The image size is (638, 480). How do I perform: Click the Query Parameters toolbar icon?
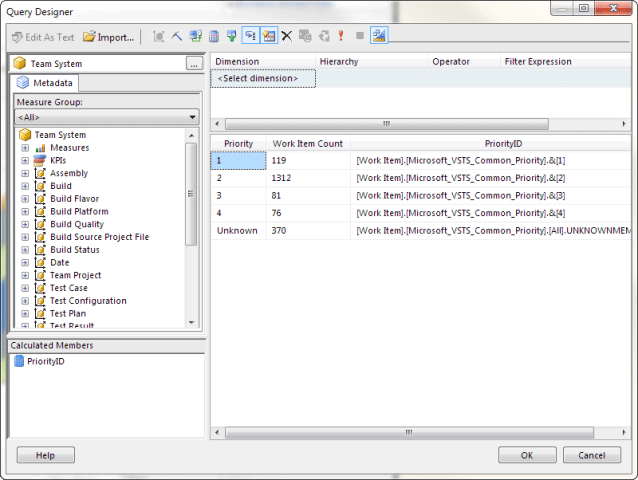[x=305, y=36]
